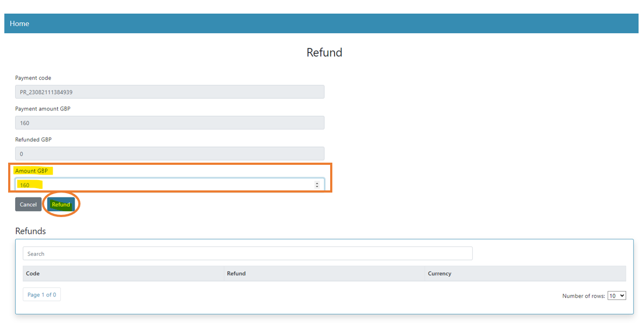Decrease Amount GBP using the down arrow
644x334 pixels.
[317, 187]
